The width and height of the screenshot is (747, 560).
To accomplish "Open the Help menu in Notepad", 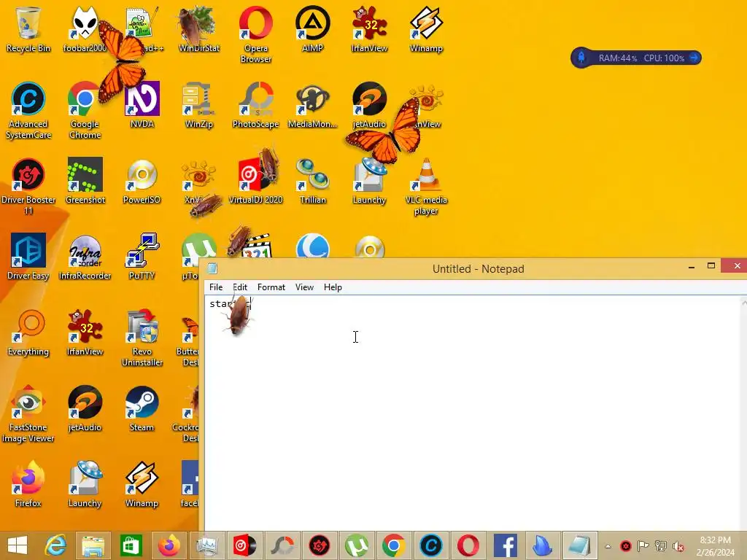I will coord(333,287).
